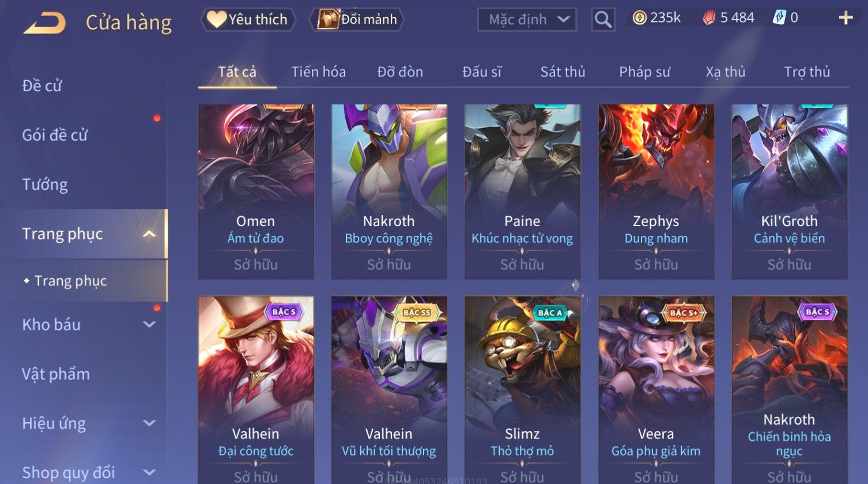This screenshot has width=868, height=484.
Task: Open Gói đề cử in the sidebar
Action: click(55, 135)
